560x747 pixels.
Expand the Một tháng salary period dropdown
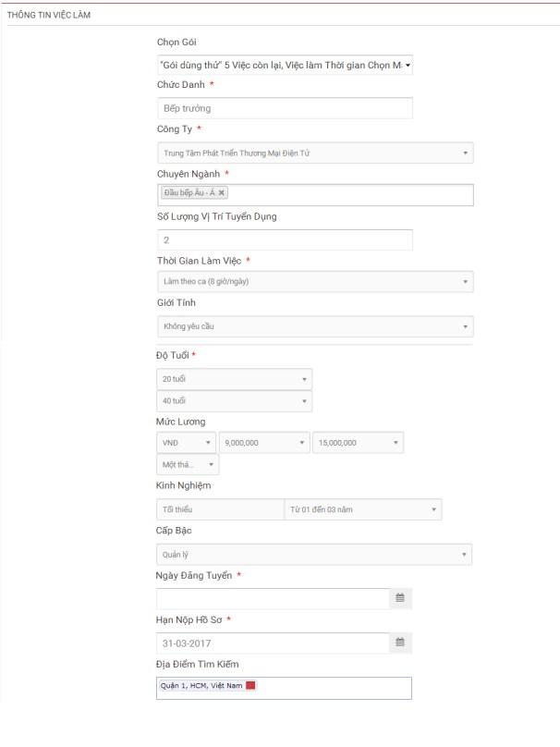click(189, 464)
